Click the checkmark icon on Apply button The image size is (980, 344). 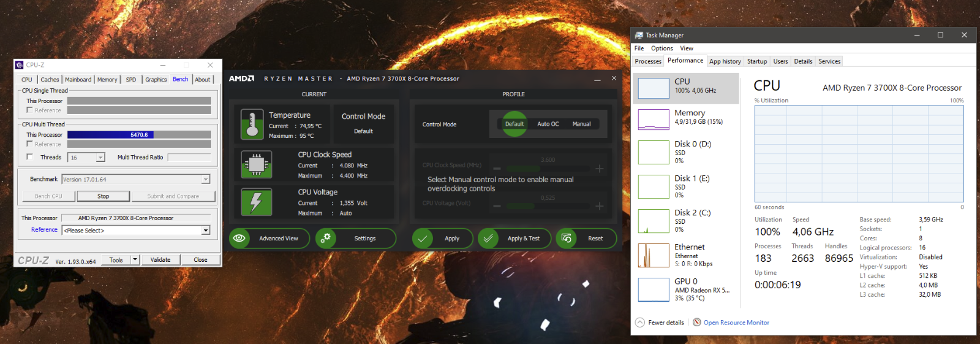[x=423, y=239]
